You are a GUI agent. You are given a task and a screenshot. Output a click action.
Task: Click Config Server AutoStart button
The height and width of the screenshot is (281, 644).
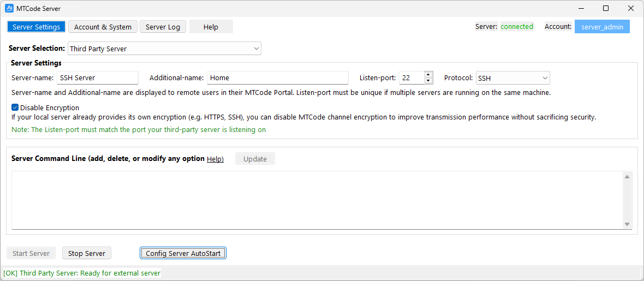[183, 254]
